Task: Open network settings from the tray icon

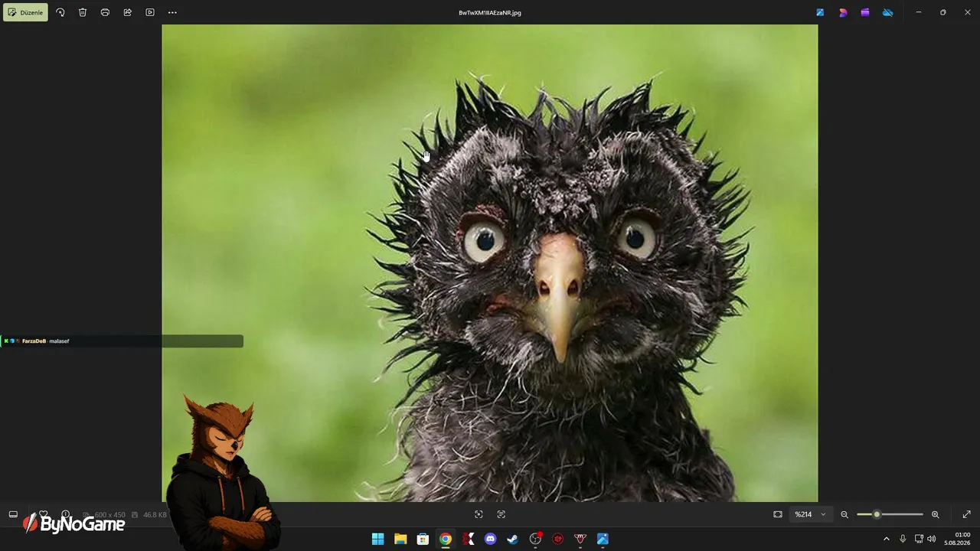Action: [919, 539]
